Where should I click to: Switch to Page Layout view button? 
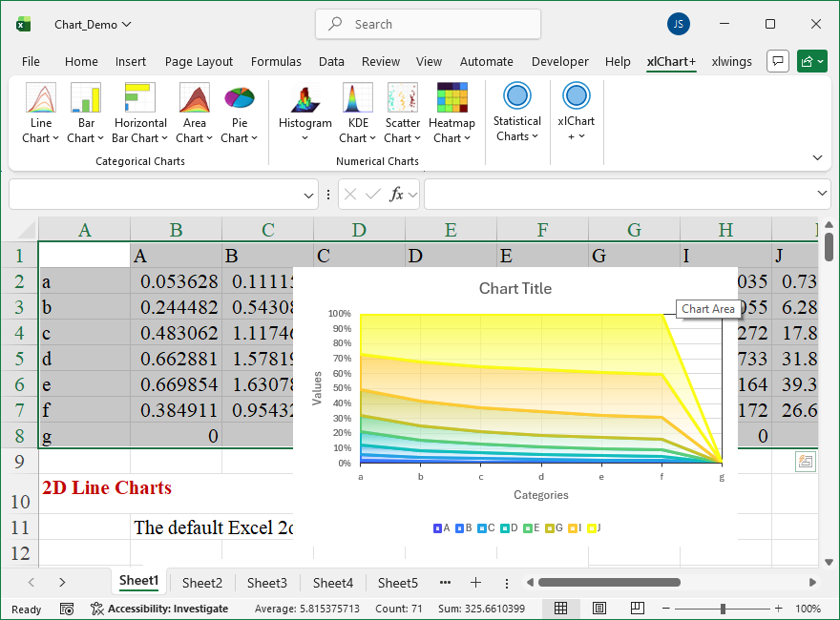pyautogui.click(x=599, y=609)
